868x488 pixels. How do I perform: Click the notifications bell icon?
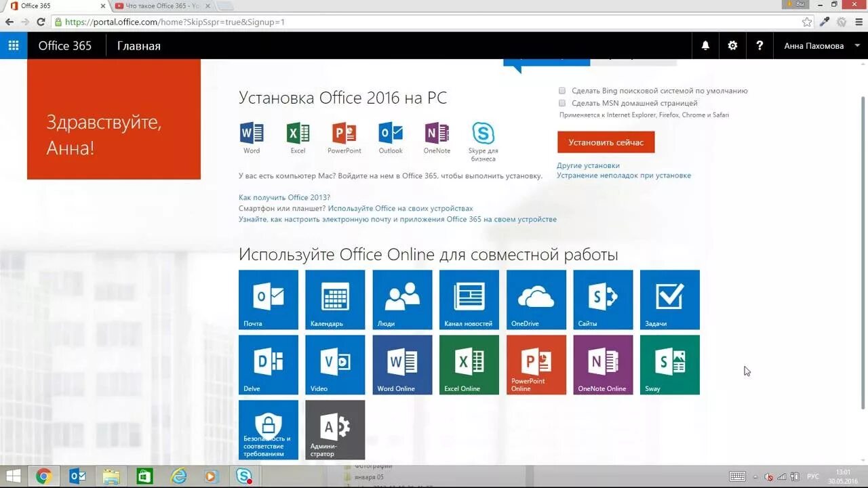tap(705, 45)
